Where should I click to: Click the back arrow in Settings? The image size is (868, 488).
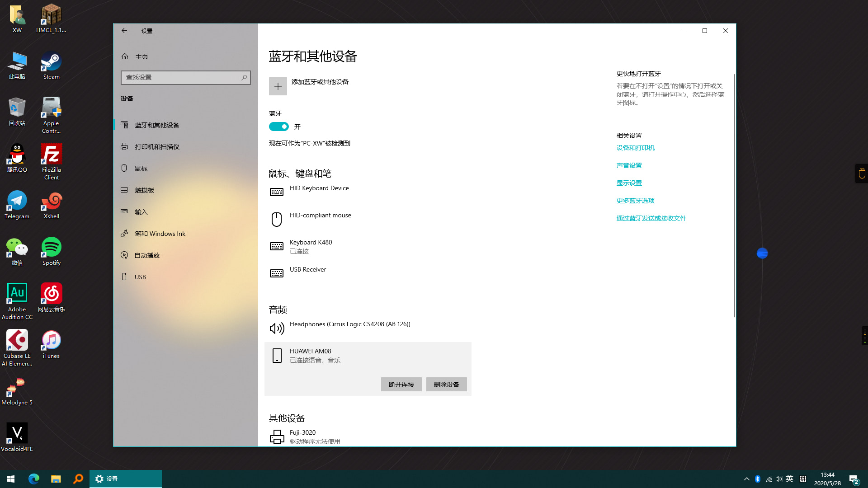(124, 30)
